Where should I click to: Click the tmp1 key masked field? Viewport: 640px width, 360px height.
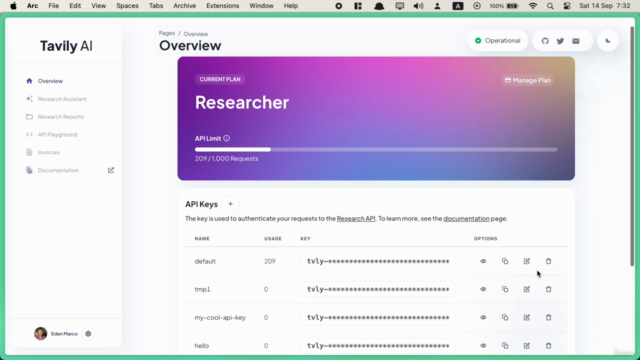(378, 289)
